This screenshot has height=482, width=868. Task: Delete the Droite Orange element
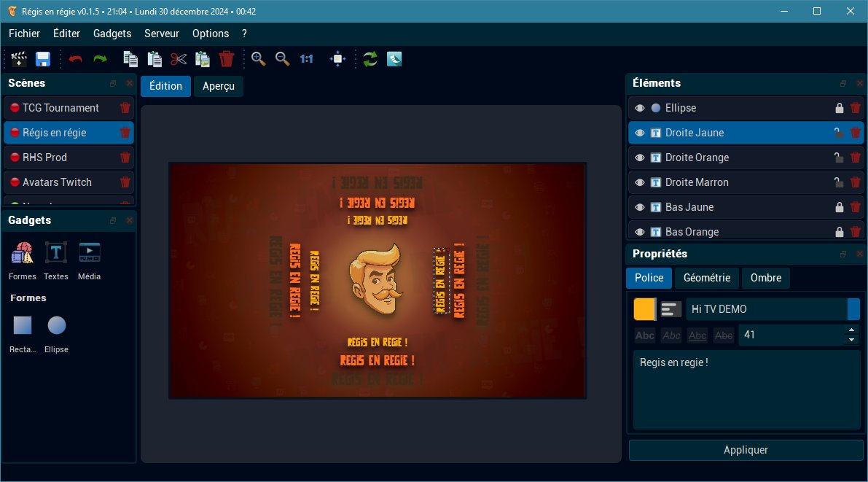point(856,158)
